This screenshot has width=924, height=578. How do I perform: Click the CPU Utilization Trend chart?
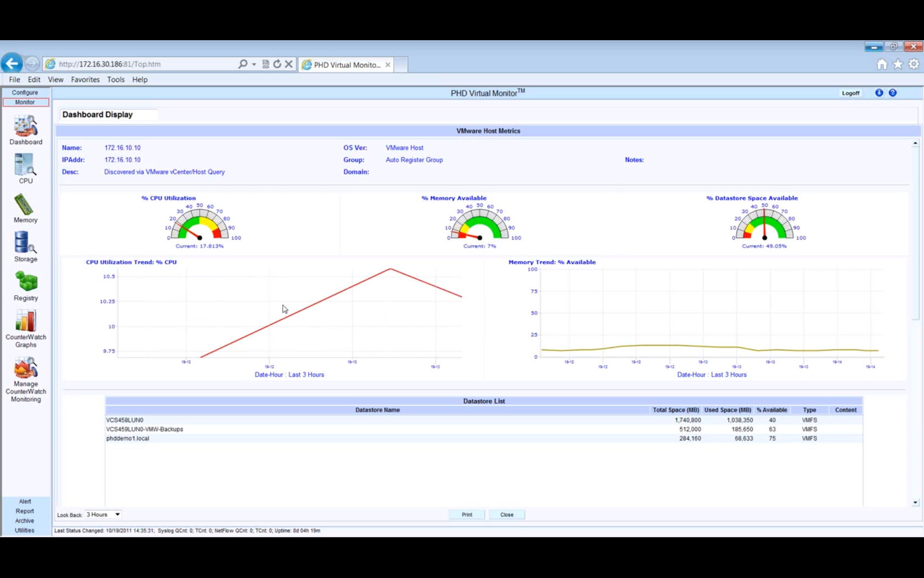pos(289,314)
